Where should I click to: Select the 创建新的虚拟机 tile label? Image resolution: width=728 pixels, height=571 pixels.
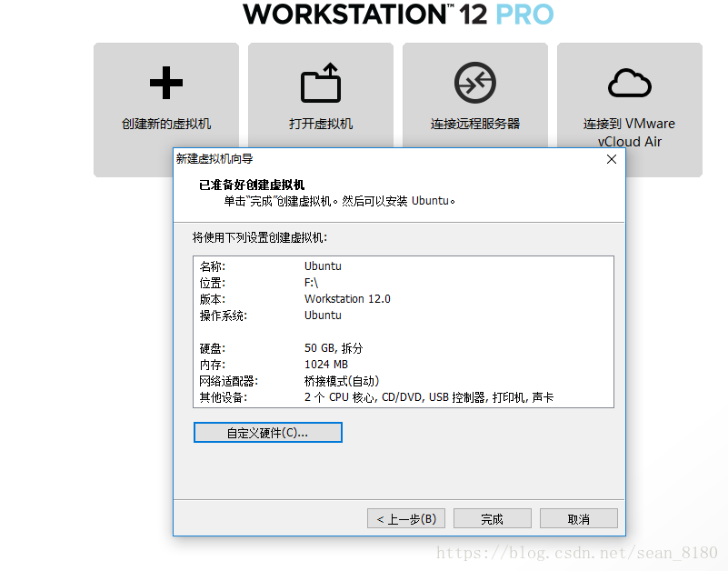pos(166,124)
